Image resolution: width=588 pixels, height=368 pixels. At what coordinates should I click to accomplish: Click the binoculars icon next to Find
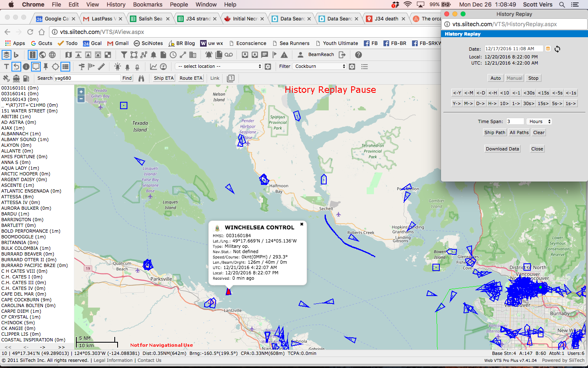pyautogui.click(x=141, y=78)
